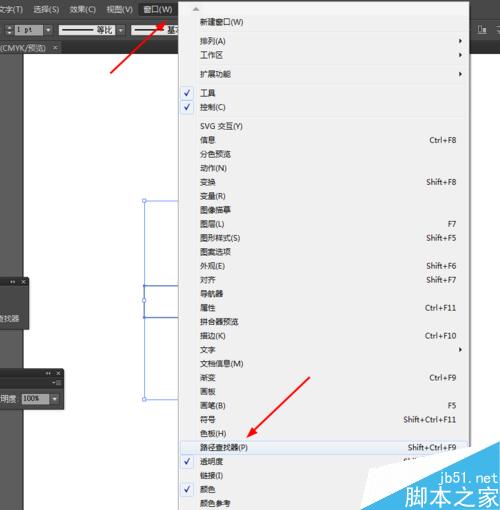Open the 导航器 panel
500x510 pixels.
tap(324, 294)
